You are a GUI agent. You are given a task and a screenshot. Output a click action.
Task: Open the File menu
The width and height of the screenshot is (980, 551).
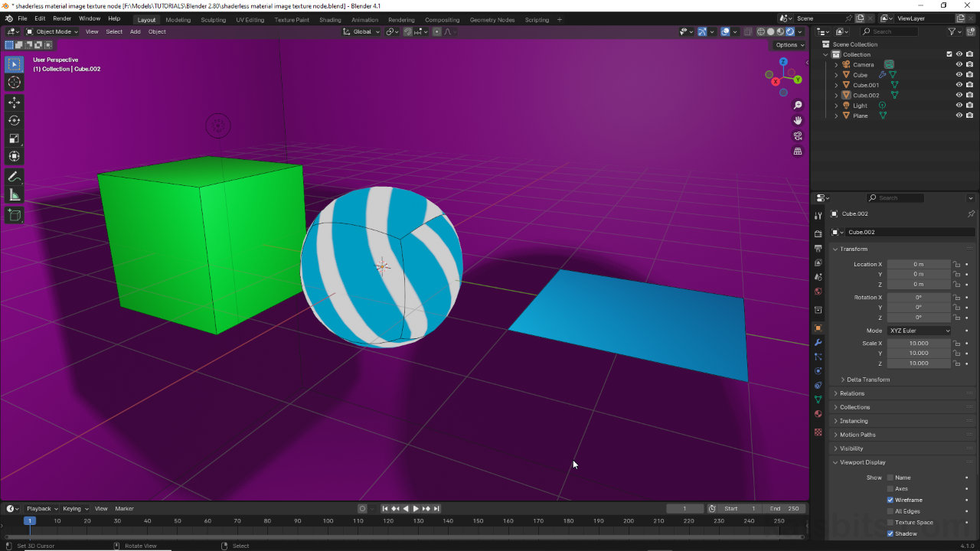22,18
